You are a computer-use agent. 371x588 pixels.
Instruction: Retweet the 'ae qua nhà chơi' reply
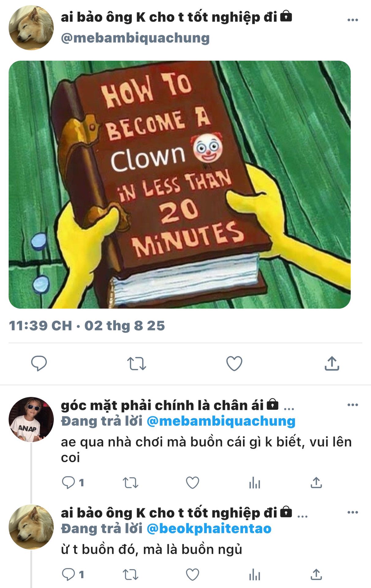131,483
